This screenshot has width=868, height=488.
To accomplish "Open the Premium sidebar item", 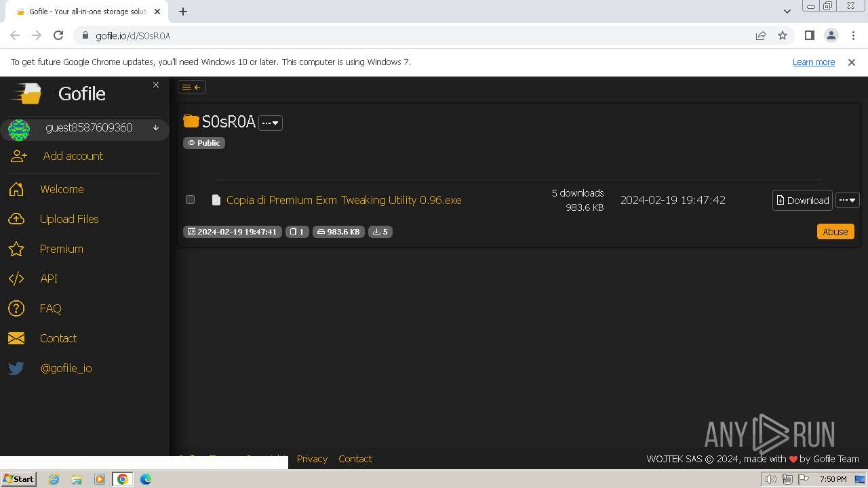I will click(62, 249).
